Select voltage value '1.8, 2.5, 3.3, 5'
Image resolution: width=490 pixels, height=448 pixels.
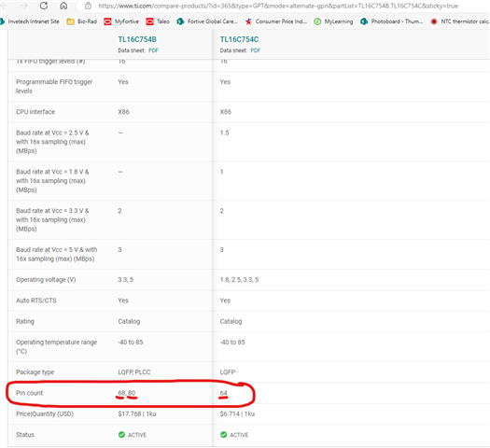point(239,280)
